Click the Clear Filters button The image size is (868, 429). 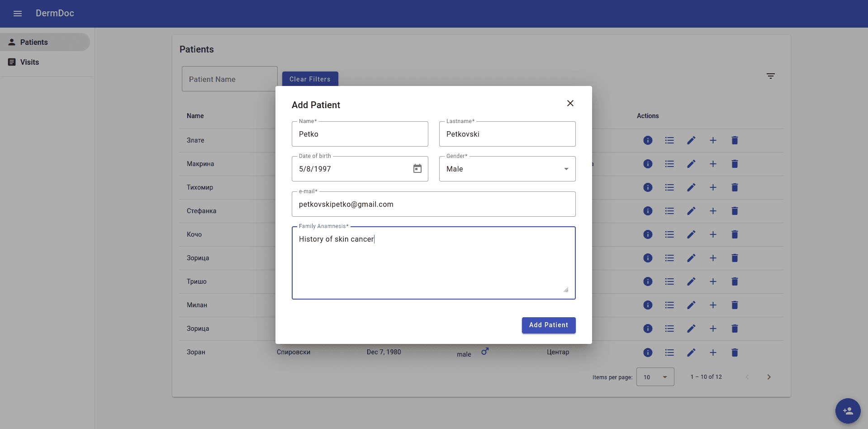point(310,79)
